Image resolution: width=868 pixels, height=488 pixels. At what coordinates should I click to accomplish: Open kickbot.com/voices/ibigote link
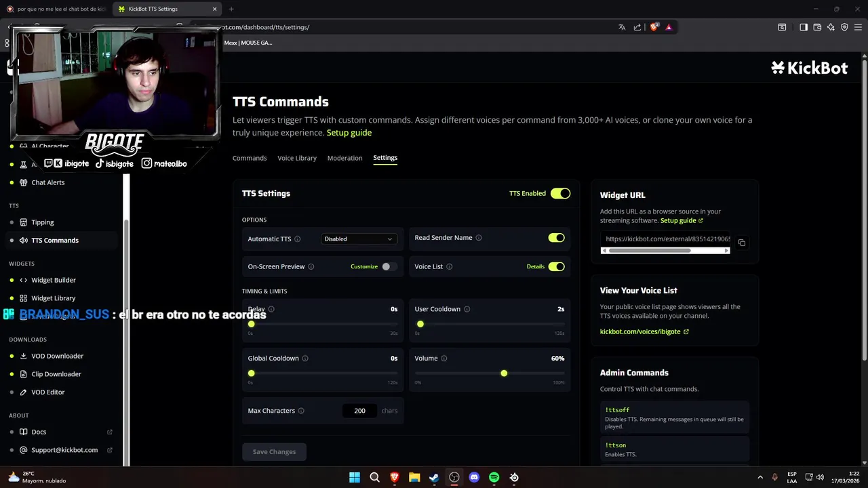point(644,331)
